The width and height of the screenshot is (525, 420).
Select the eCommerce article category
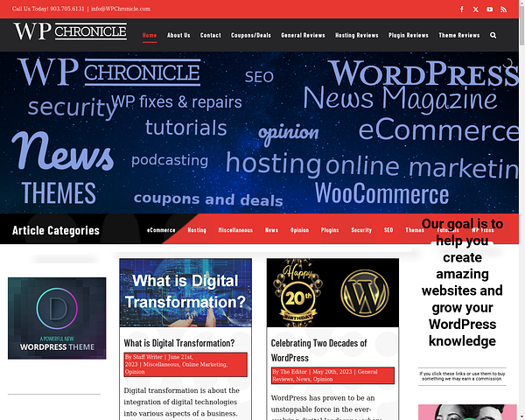point(161,230)
